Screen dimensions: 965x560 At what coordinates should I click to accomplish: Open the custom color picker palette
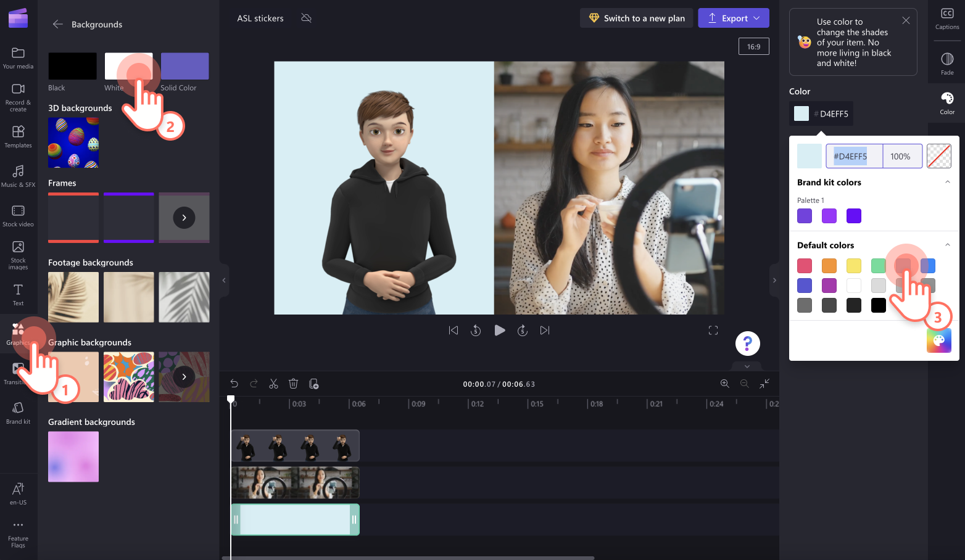[x=939, y=340]
